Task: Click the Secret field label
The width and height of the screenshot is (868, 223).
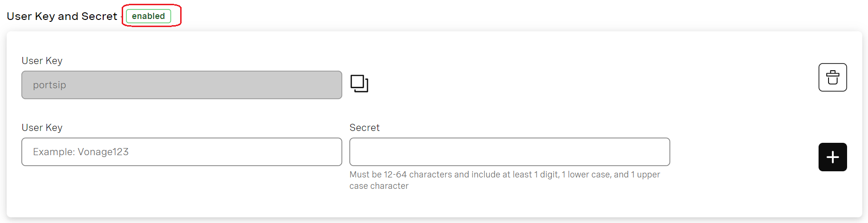Action: tap(365, 128)
